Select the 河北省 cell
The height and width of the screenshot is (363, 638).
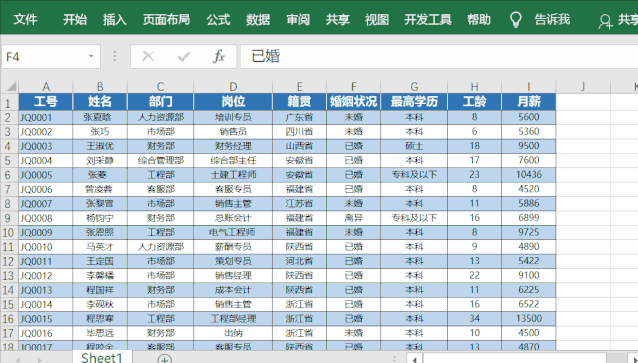click(299, 261)
